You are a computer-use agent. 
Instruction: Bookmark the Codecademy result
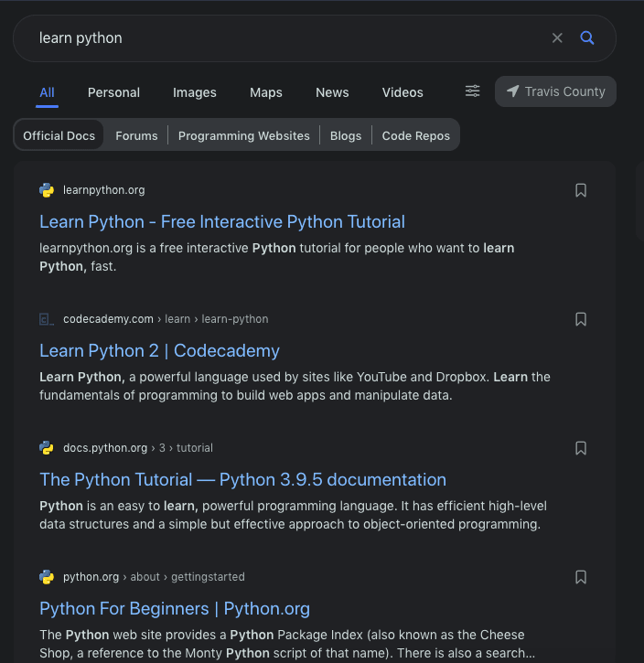pos(581,319)
